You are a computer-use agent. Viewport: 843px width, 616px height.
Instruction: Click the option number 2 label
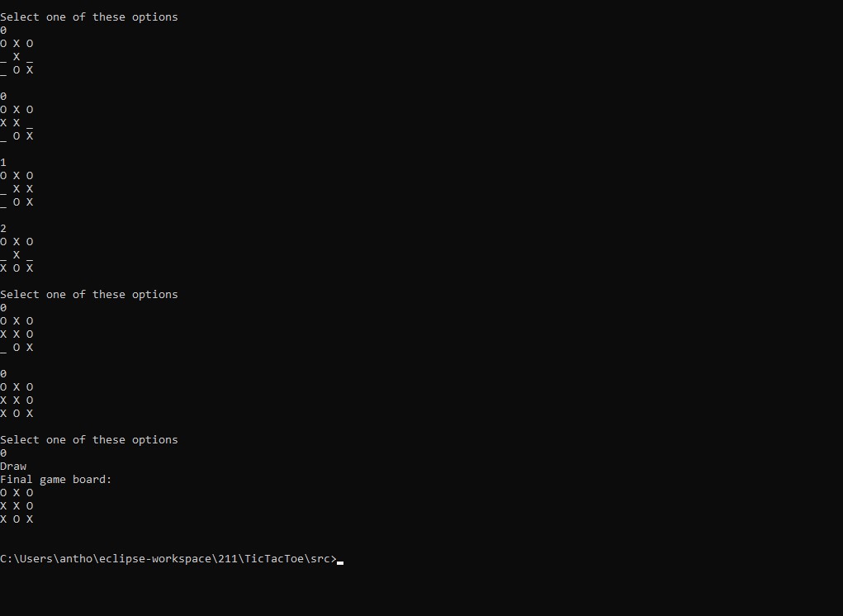coord(3,228)
